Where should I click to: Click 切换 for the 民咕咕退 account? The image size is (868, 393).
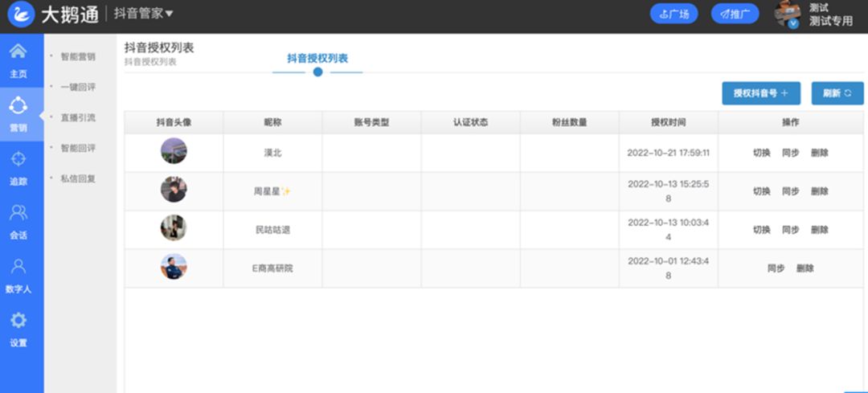(762, 230)
